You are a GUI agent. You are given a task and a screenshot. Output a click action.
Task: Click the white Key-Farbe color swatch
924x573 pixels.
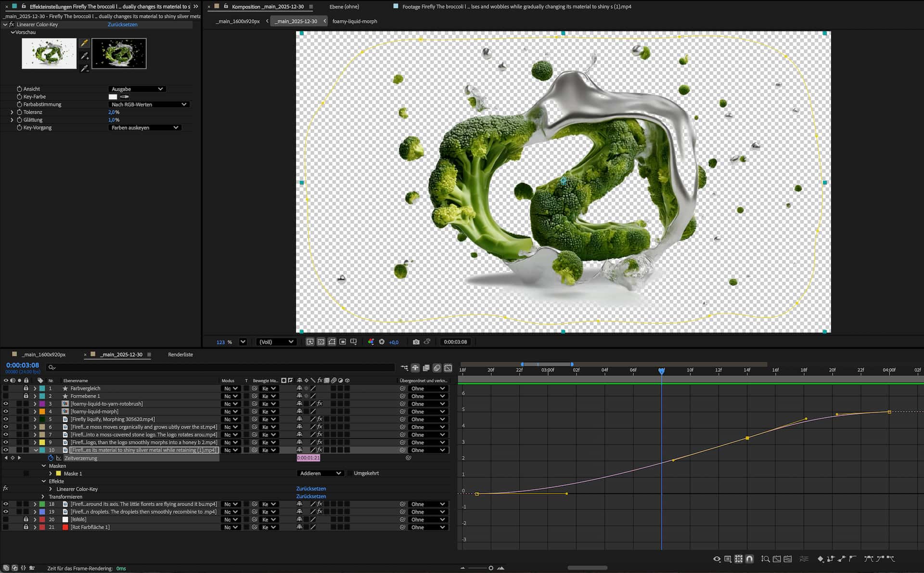[x=113, y=97]
